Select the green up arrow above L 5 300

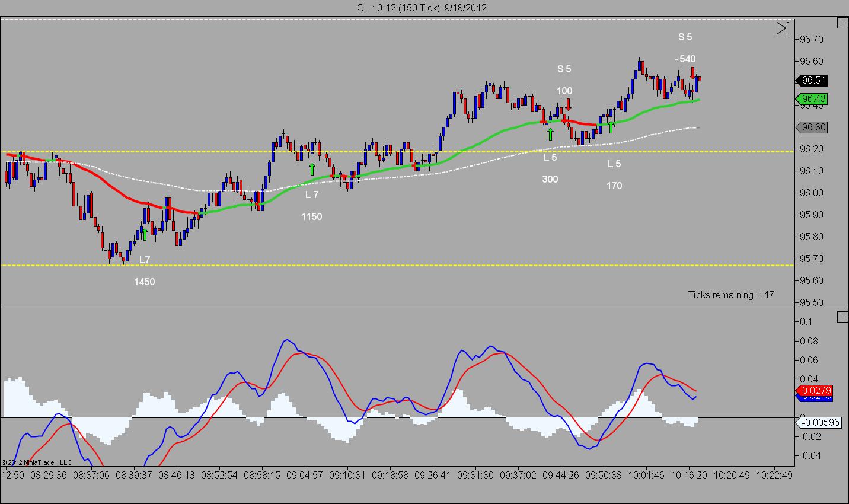pyautogui.click(x=550, y=134)
